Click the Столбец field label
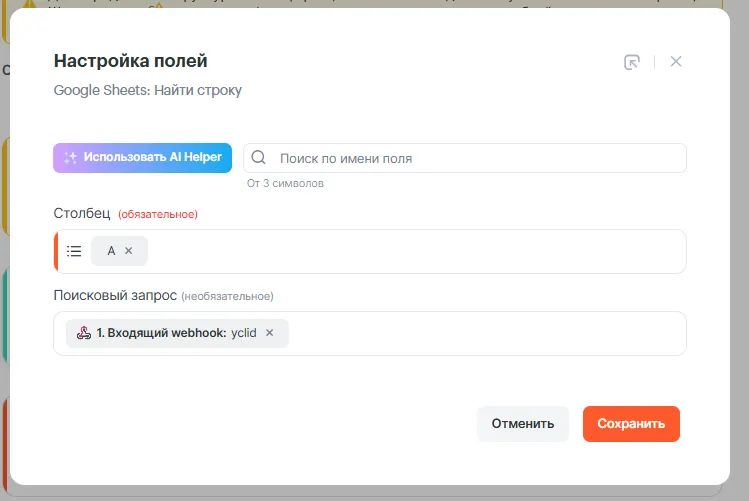The height and width of the screenshot is (501, 749). click(x=82, y=213)
